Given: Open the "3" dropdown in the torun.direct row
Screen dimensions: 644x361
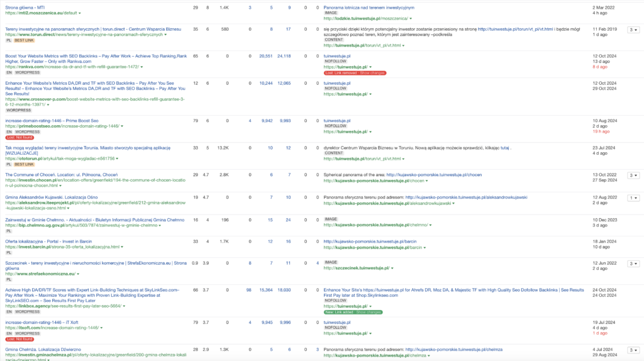Looking at the screenshot, I should click(633, 30).
